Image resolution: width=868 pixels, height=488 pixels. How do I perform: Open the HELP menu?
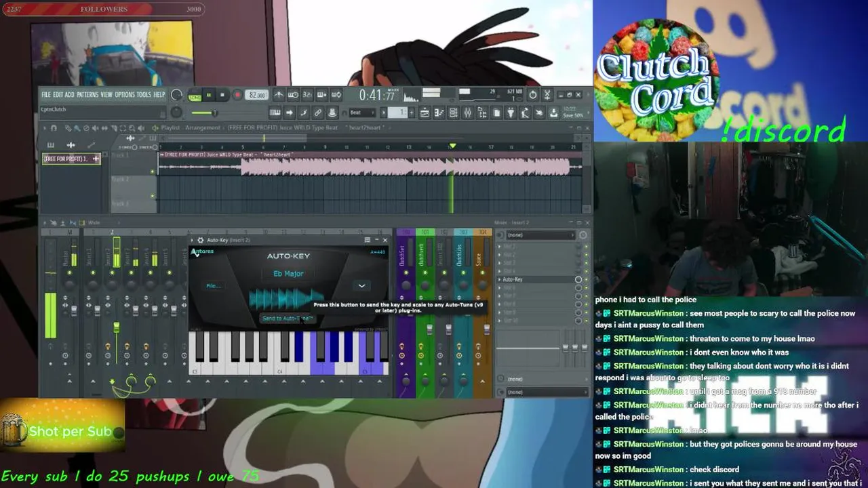pos(159,95)
